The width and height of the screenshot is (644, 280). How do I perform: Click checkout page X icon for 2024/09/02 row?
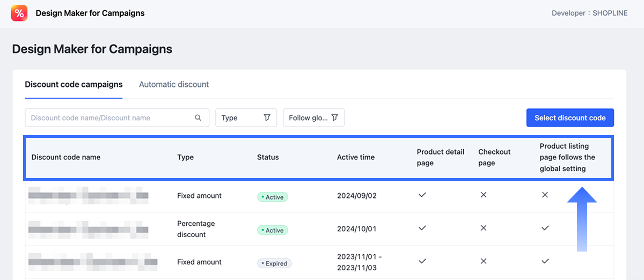(x=484, y=195)
